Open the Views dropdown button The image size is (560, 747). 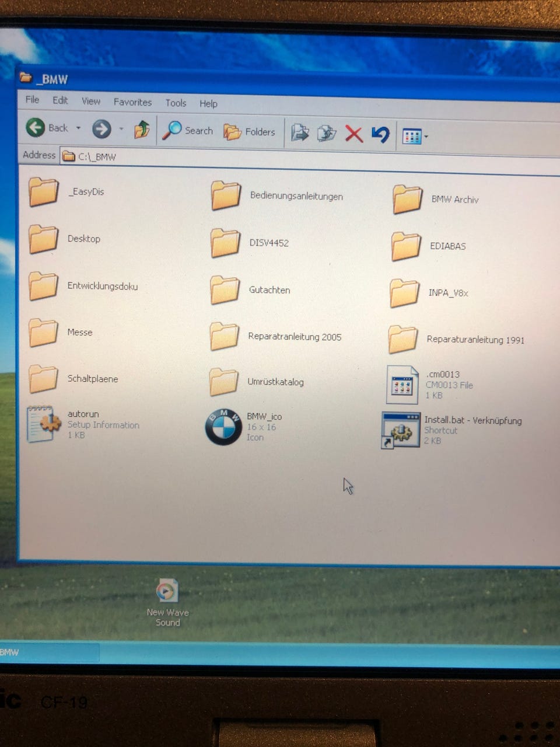415,137
